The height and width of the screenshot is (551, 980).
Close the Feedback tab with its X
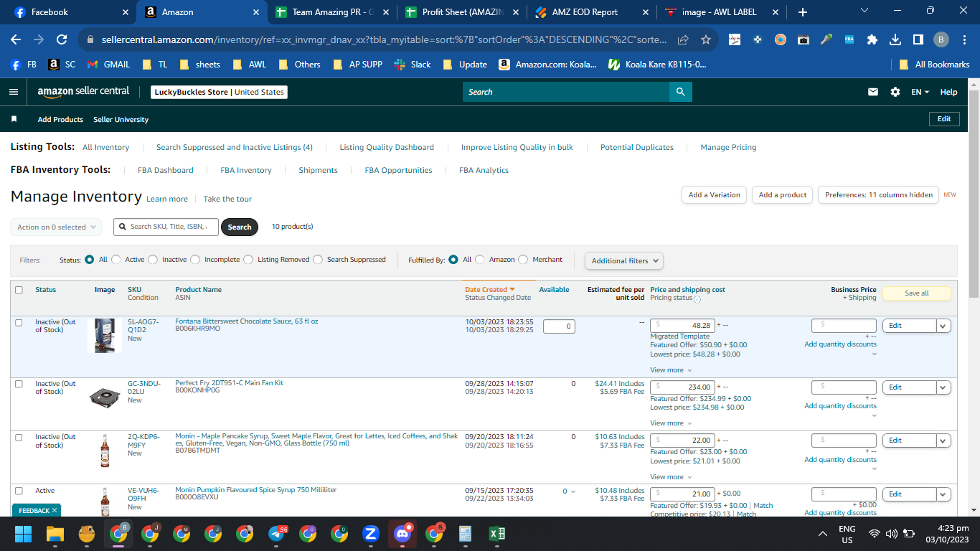point(54,511)
